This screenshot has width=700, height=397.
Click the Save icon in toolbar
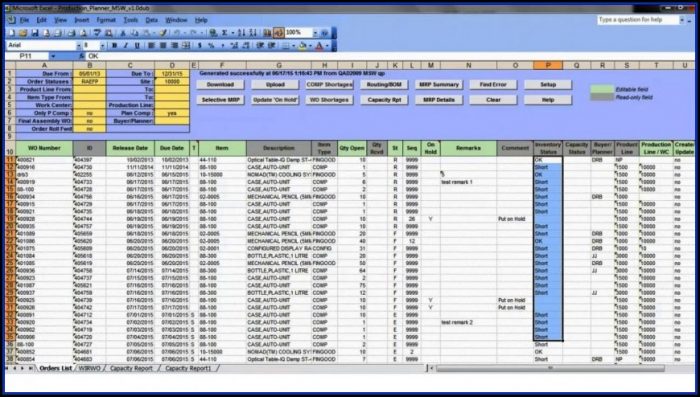coord(35,33)
